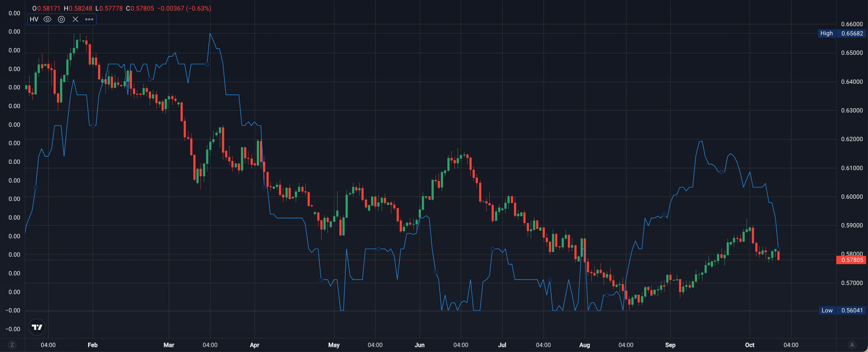Viewport: 868px width, 352px height.
Task: Click the Feb label on time axis
Action: click(x=92, y=345)
